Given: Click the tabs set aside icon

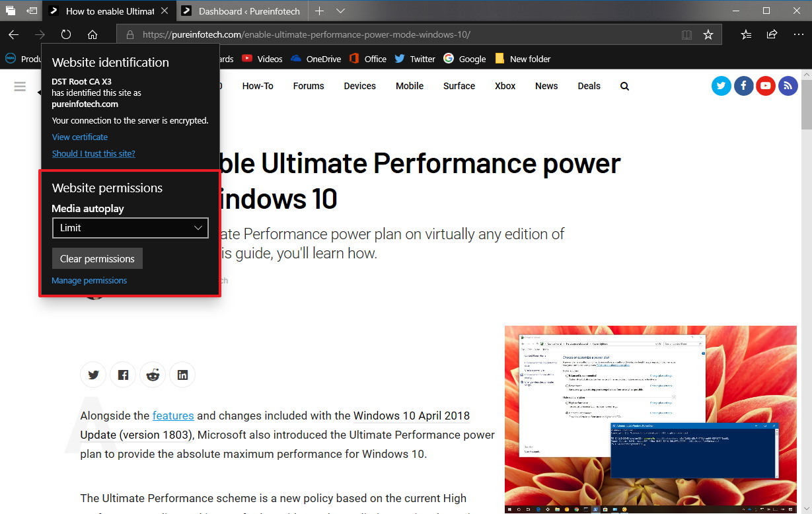Looking at the screenshot, I should point(31,11).
